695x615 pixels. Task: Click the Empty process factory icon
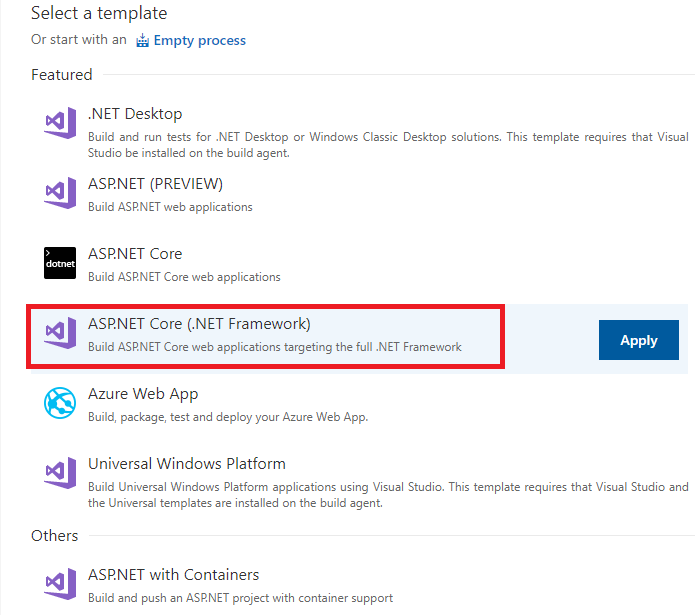pos(142,40)
